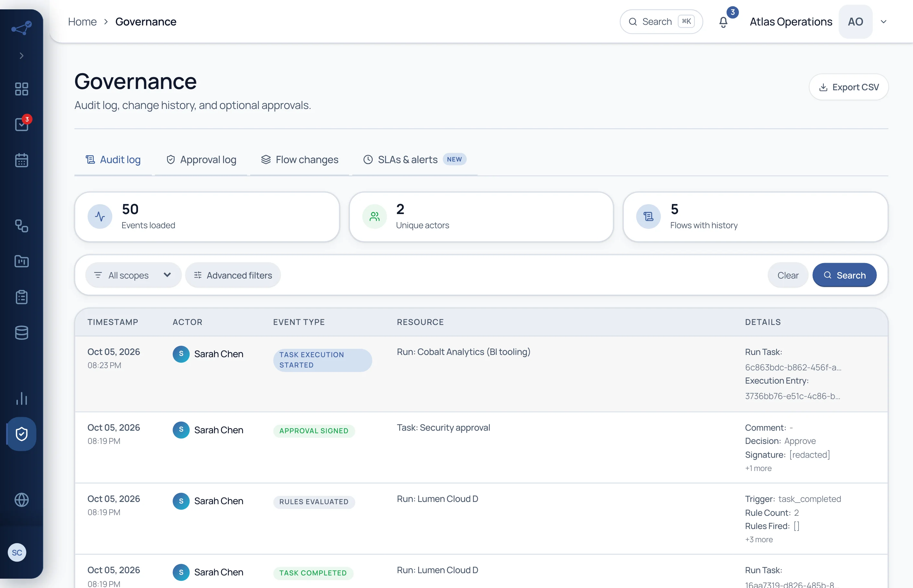913x588 pixels.
Task: Click the app logo at sidebar top
Action: click(x=21, y=28)
